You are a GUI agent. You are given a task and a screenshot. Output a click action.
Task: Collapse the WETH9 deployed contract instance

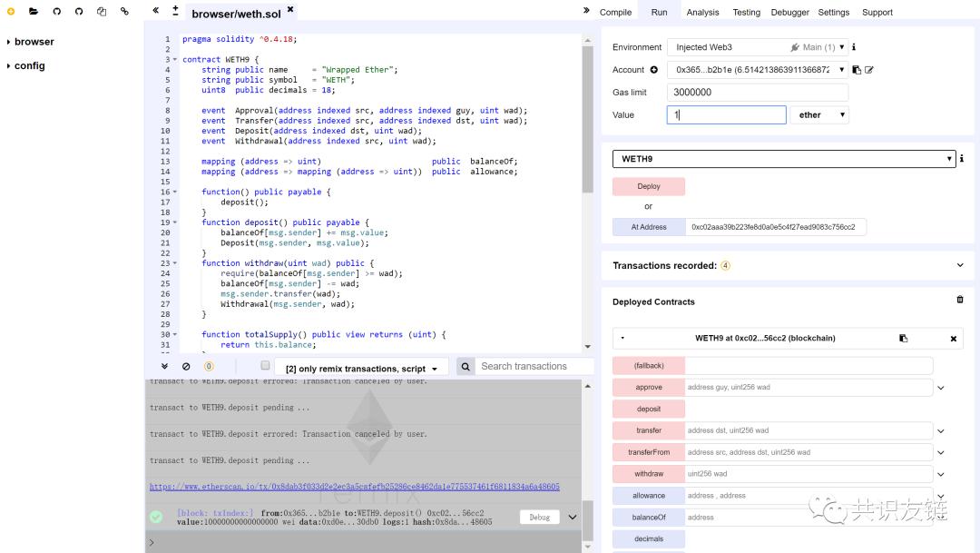click(x=622, y=339)
